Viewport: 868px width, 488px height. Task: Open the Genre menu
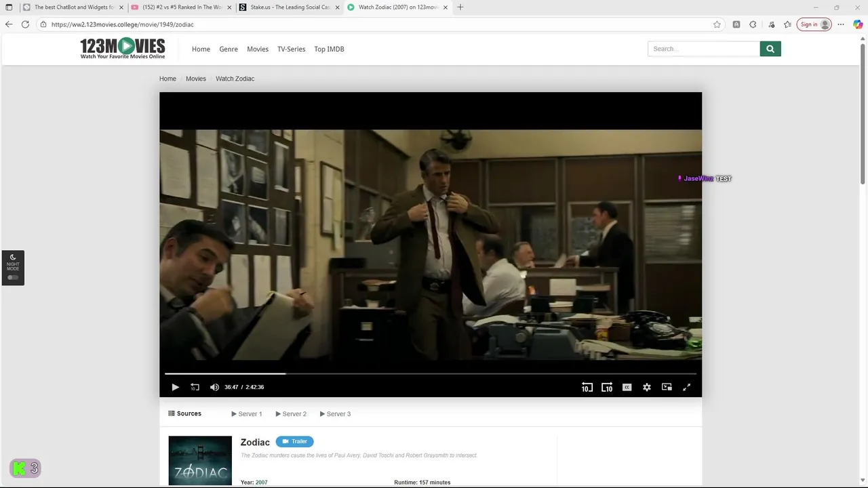coord(229,49)
